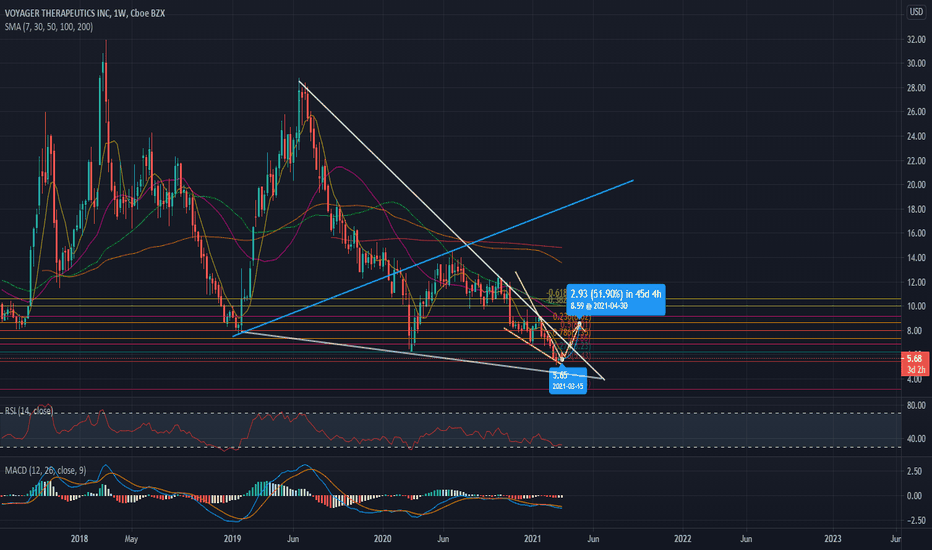
Task: Click the USD currency button
Action: tap(916, 12)
